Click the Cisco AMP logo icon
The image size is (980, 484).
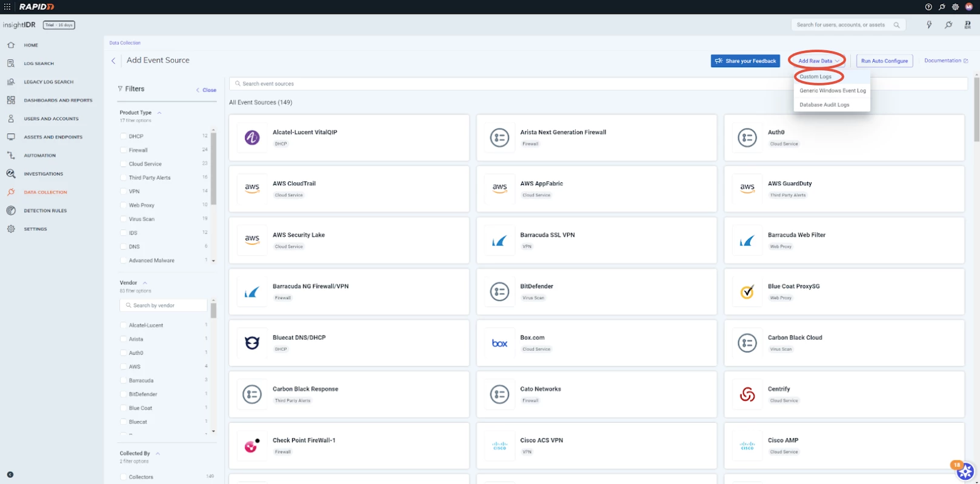click(747, 446)
